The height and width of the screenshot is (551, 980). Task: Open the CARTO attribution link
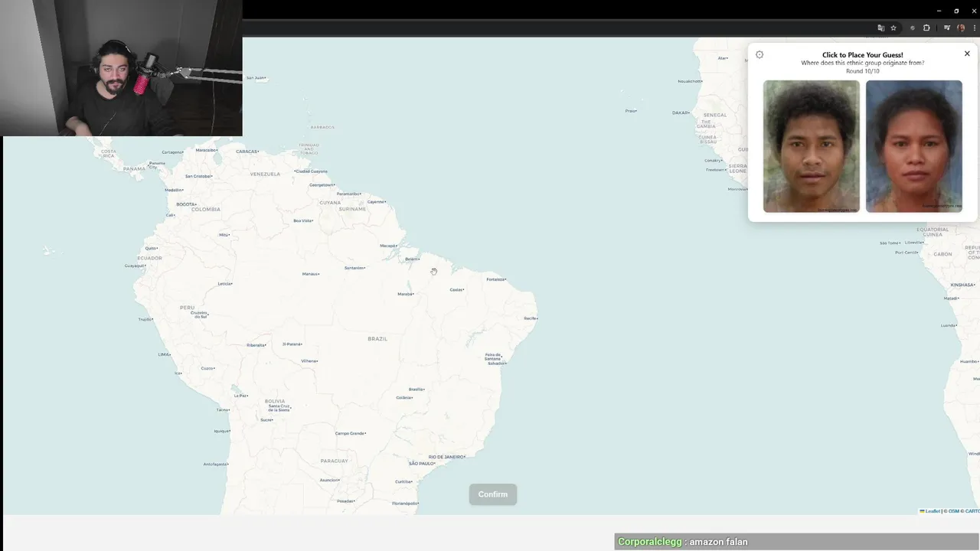972,511
